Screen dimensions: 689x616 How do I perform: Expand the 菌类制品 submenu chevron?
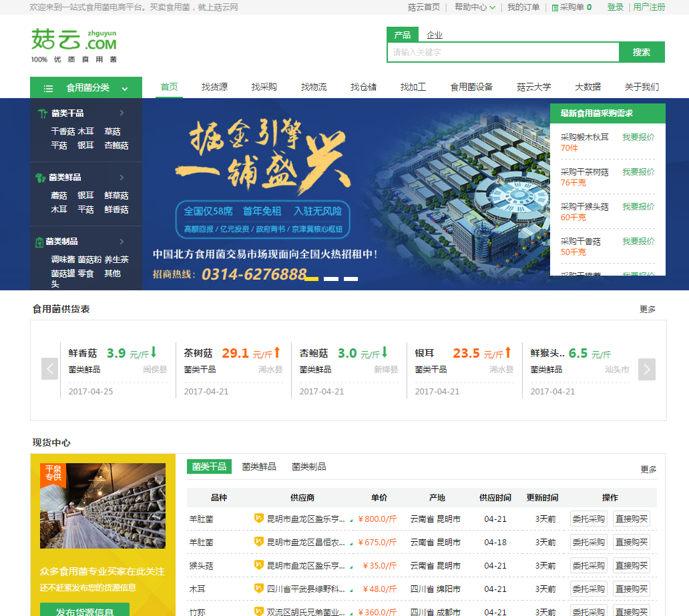click(x=122, y=241)
